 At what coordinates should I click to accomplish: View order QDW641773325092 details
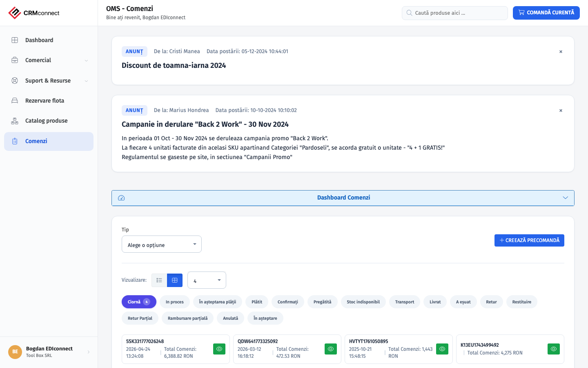(331, 349)
